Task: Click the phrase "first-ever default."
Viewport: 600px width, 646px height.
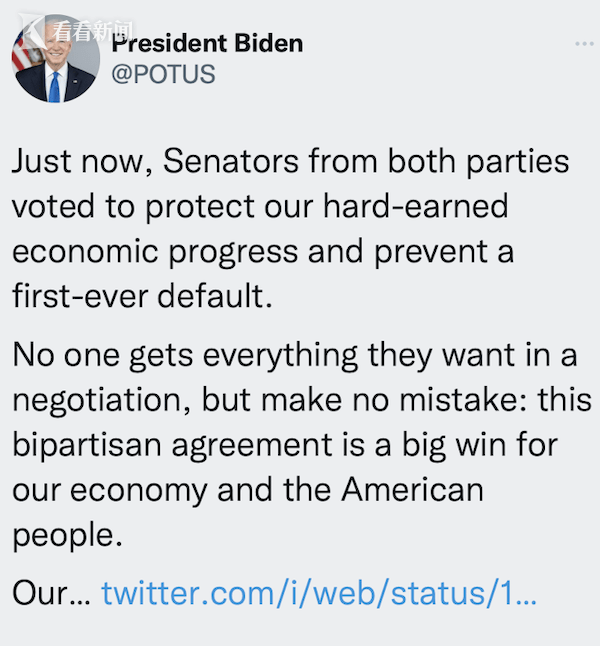Action: (143, 296)
